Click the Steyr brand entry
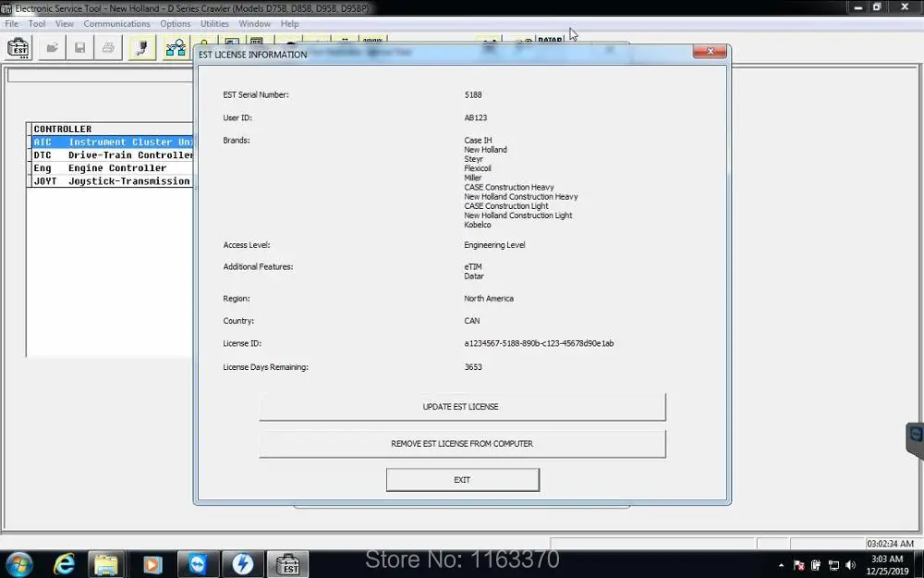This screenshot has width=924, height=578. point(473,159)
